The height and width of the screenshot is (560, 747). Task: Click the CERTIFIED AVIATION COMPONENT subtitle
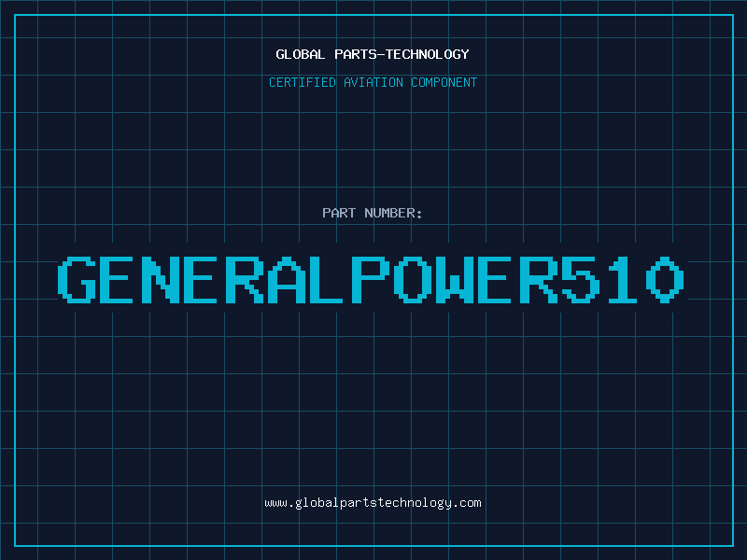tap(373, 82)
